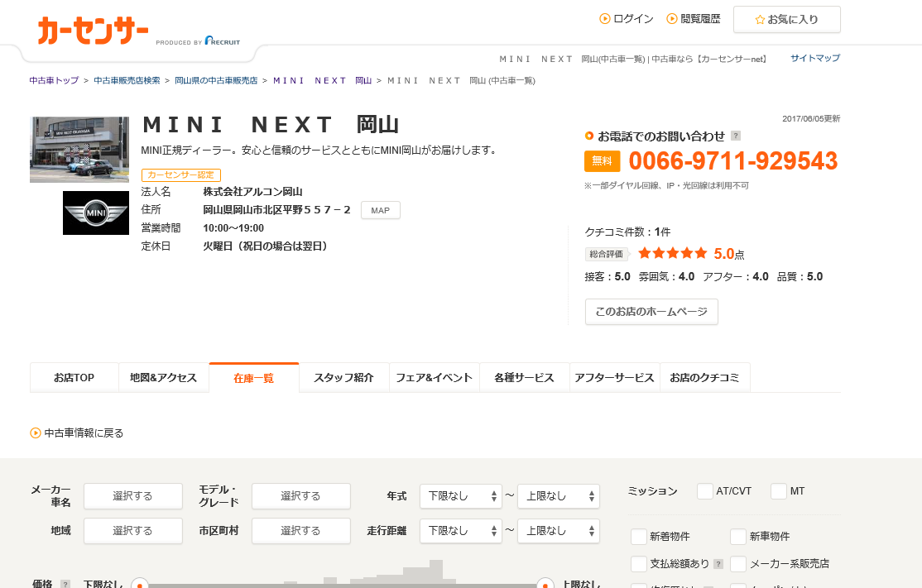922x588 pixels.
Task: Open the メーカー車名 選択する selector
Action: click(x=133, y=496)
